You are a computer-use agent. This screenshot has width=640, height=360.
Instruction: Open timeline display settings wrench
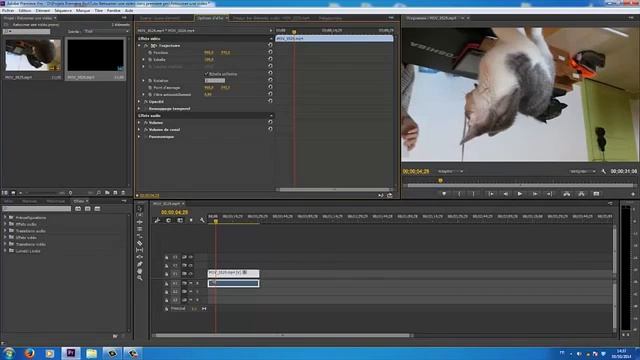[202, 220]
